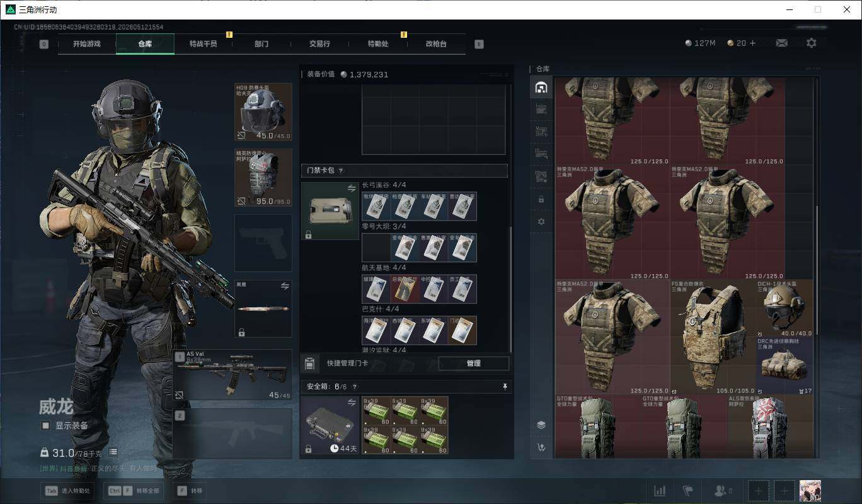Screen dimensions: 862x504
Task: Click the 安全箱 help question mark
Action: point(354,387)
